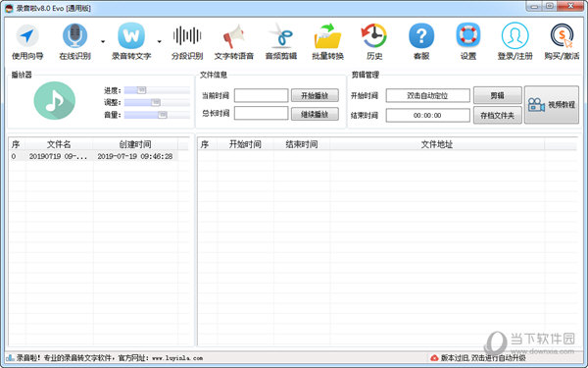Click the 开始时间 field showing 双击自动定位
Image resolution: width=588 pixels, height=368 pixels.
tap(428, 95)
